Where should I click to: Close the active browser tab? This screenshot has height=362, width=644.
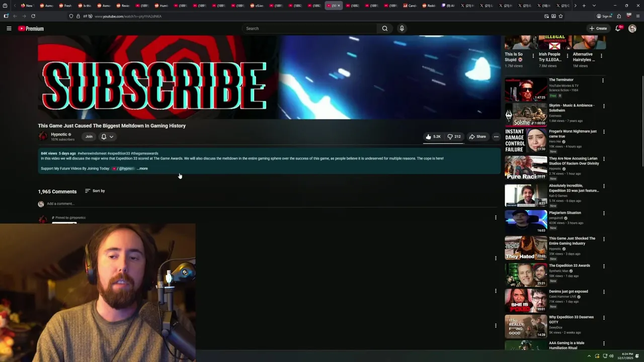tap(339, 6)
